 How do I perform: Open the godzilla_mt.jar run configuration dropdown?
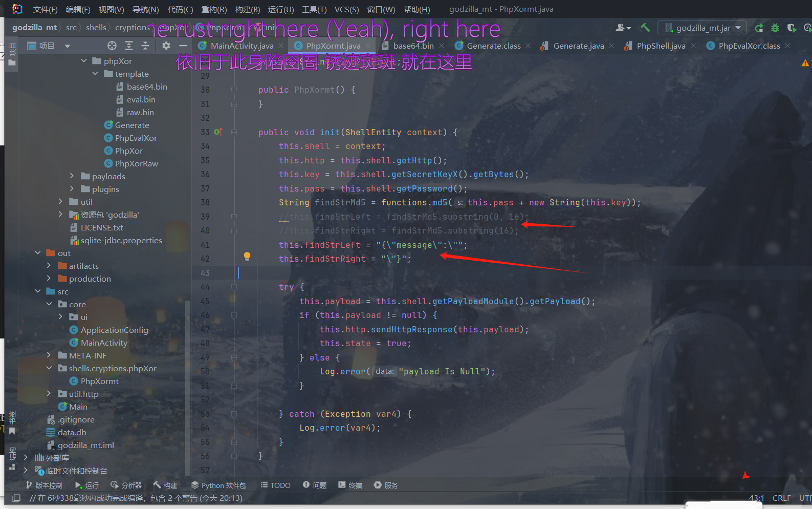(x=703, y=28)
